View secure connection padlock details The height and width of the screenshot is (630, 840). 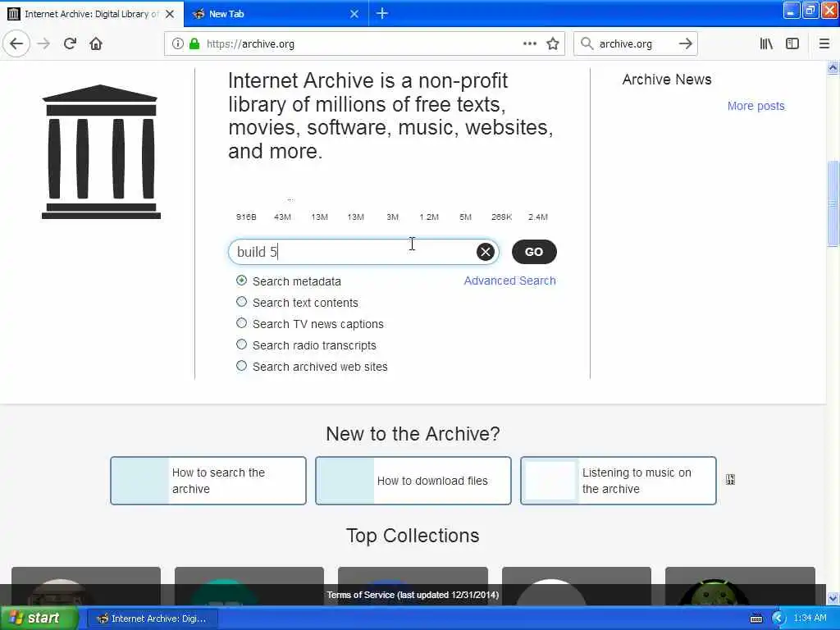tap(194, 43)
